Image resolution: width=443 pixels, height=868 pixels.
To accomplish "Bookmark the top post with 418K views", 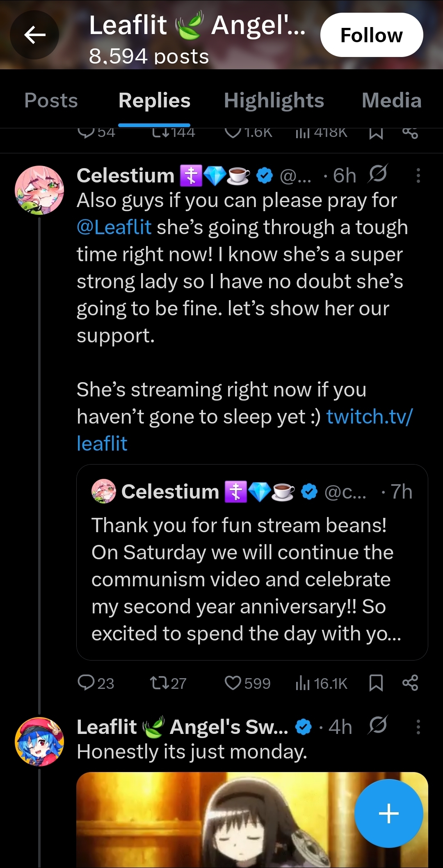I will pyautogui.click(x=376, y=133).
